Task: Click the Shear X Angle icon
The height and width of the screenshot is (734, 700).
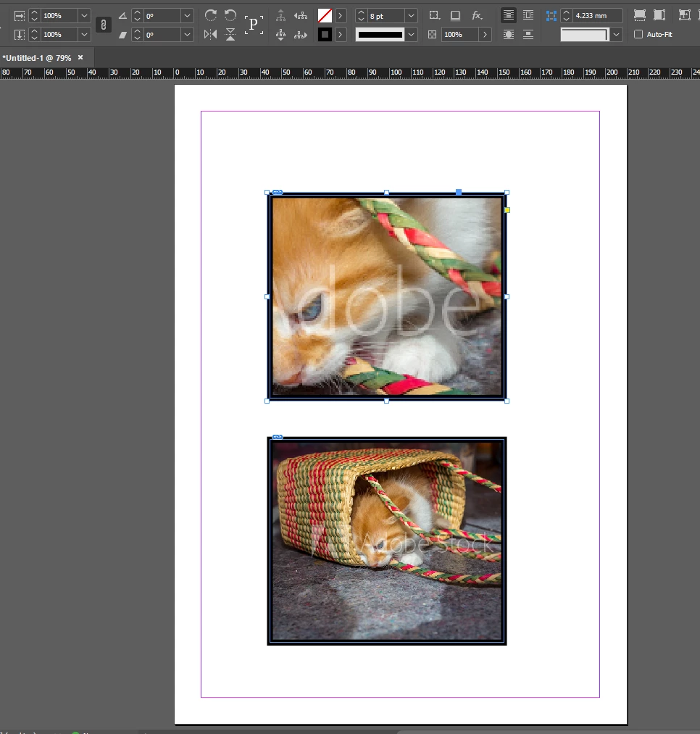Action: pyautogui.click(x=122, y=35)
